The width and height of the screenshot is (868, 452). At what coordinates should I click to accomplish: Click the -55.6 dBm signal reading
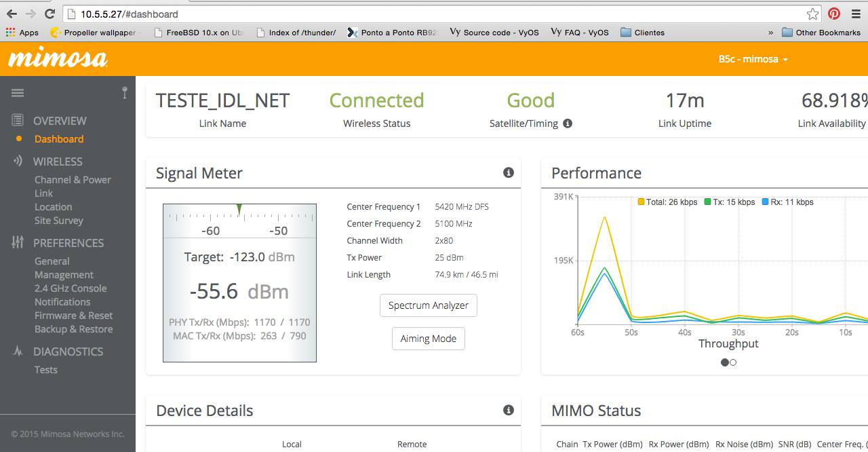click(239, 291)
